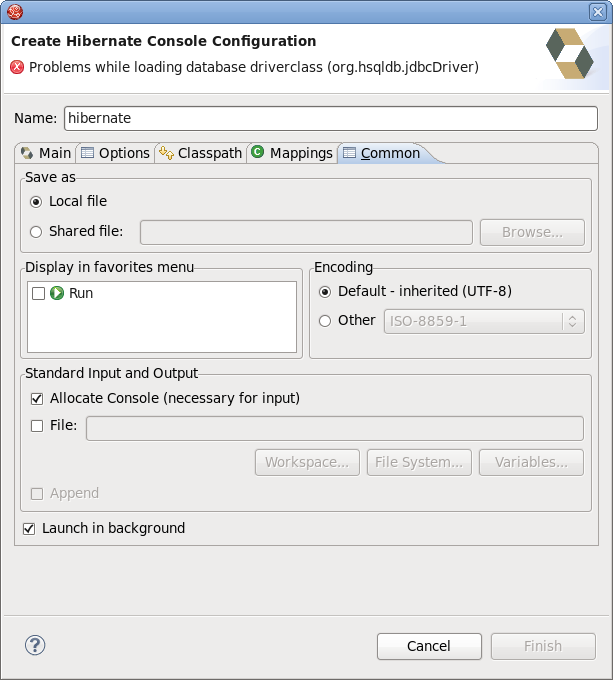Switch to the Mappings tab
The width and height of the screenshot is (613, 680).
292,153
